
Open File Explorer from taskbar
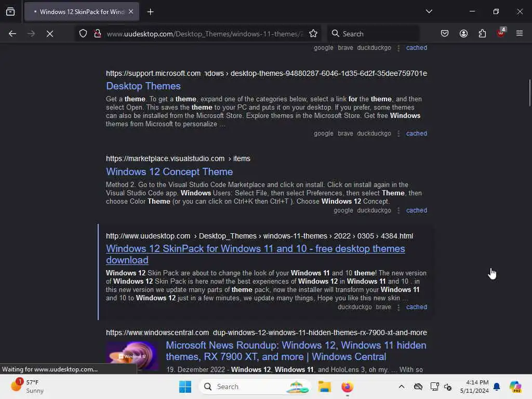(x=324, y=387)
